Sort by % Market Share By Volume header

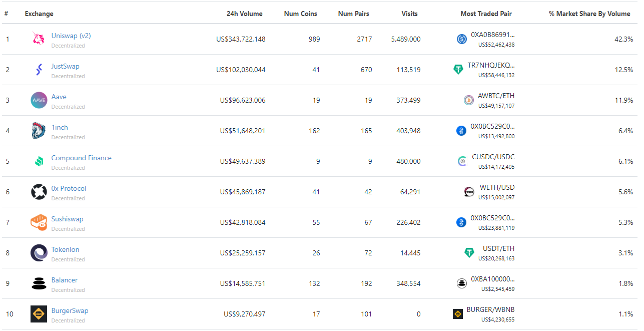589,14
